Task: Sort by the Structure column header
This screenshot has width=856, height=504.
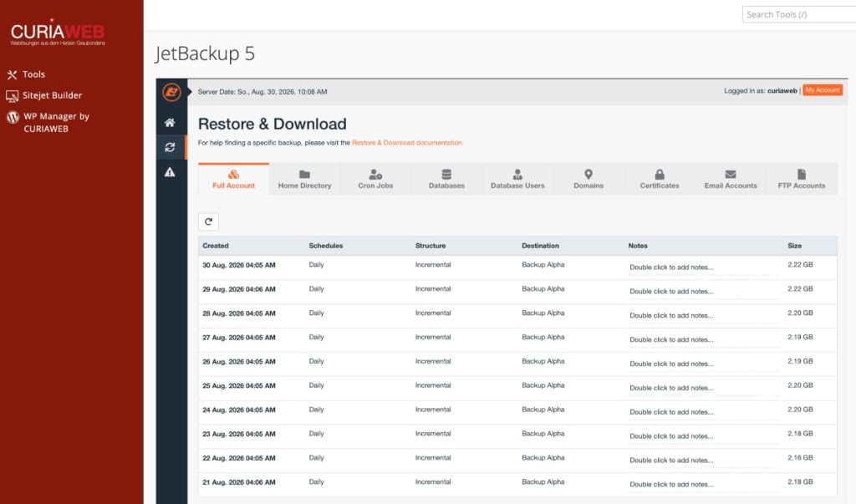Action: pyautogui.click(x=431, y=246)
